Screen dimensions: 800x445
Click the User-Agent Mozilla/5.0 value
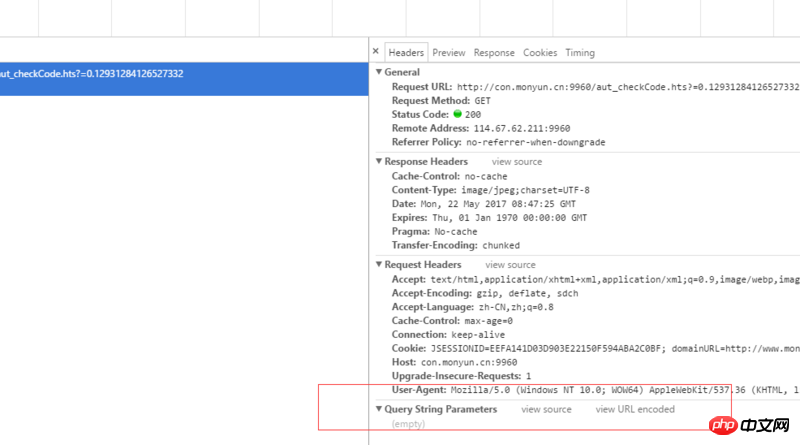click(625, 390)
